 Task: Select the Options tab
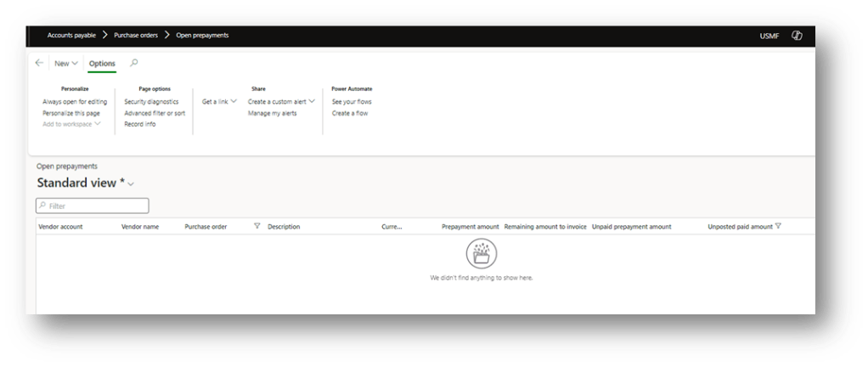(x=102, y=64)
